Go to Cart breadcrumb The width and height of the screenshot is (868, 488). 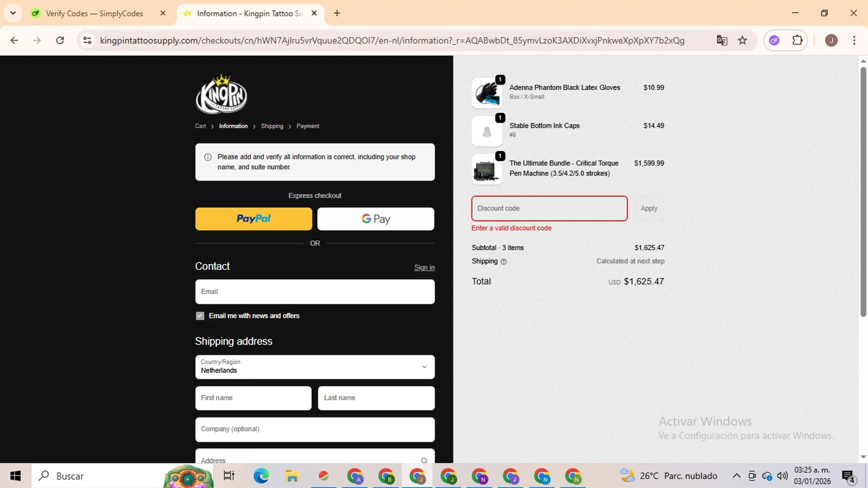[200, 126]
